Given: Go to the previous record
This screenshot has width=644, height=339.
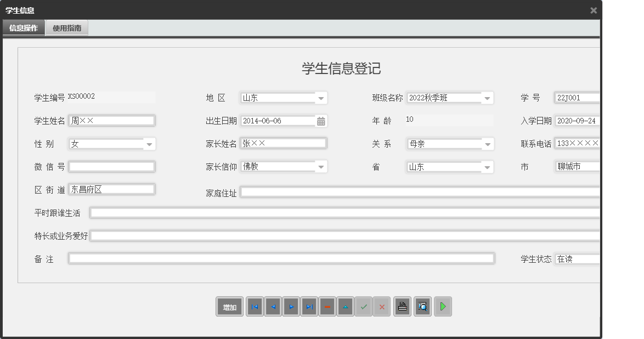Looking at the screenshot, I should [273, 307].
